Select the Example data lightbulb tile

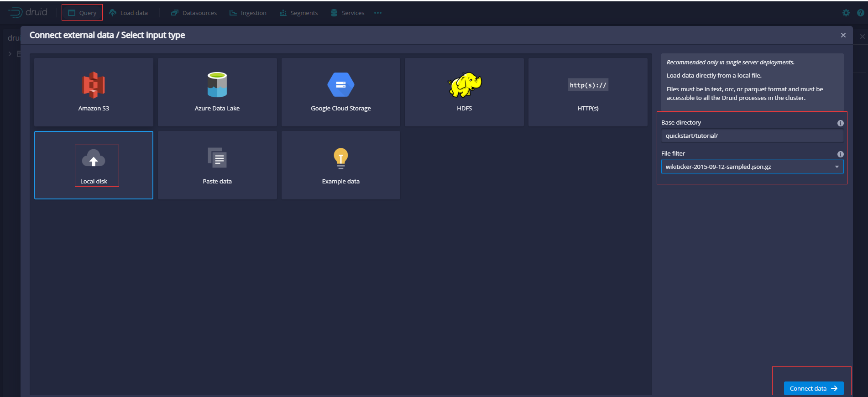point(341,165)
